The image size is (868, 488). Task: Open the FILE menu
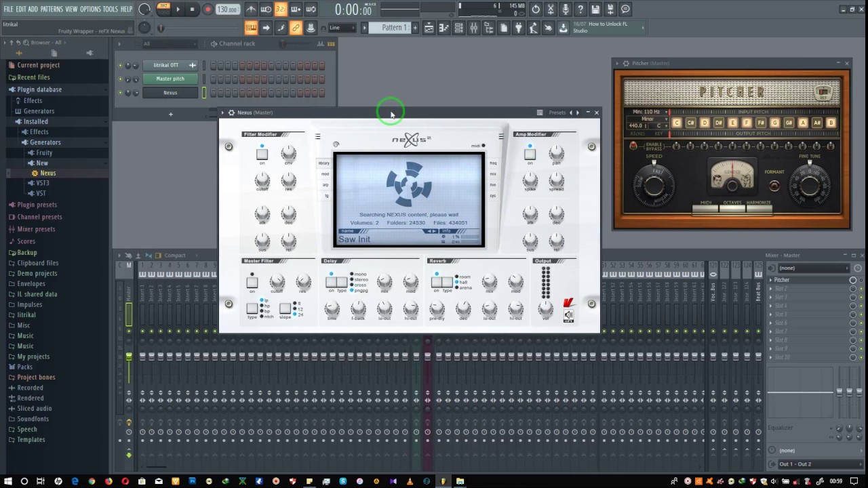[x=8, y=9]
